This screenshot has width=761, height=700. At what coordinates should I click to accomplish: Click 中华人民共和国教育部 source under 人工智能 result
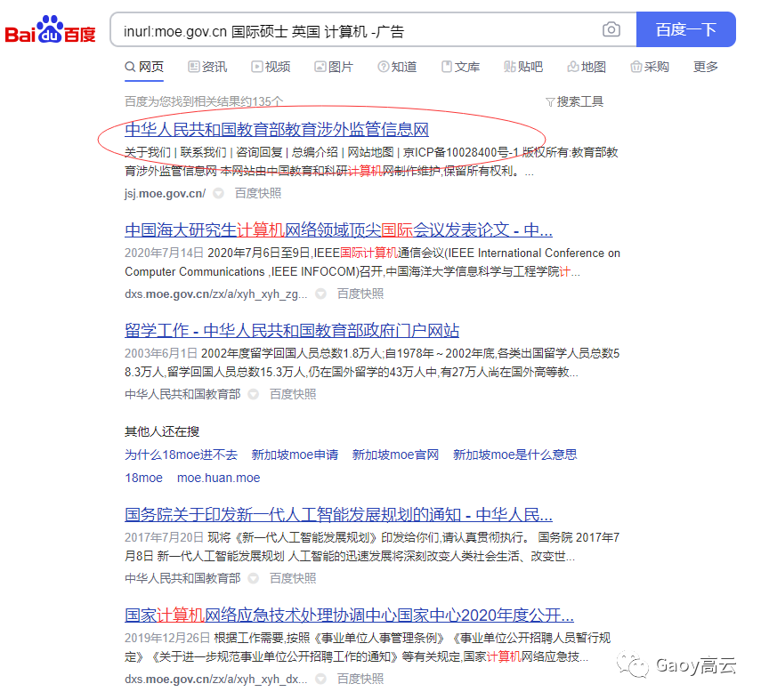[x=182, y=578]
